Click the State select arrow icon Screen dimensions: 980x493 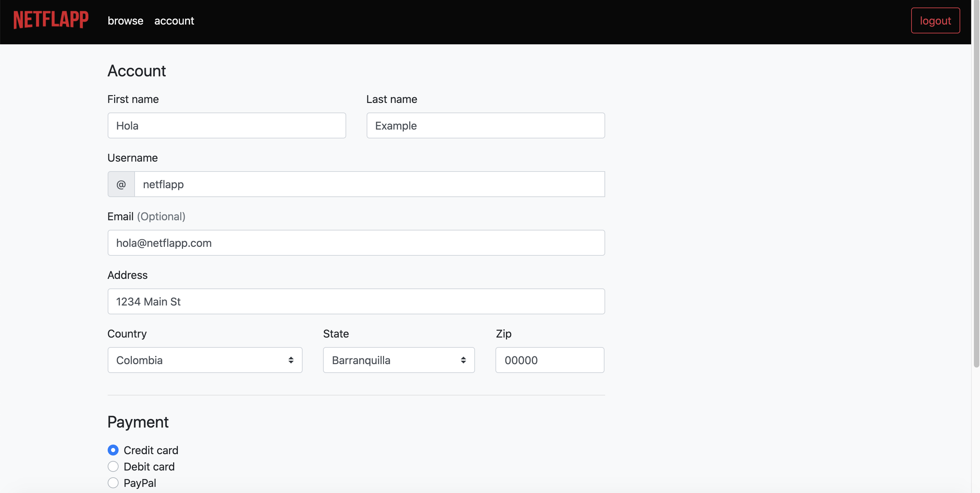click(463, 360)
